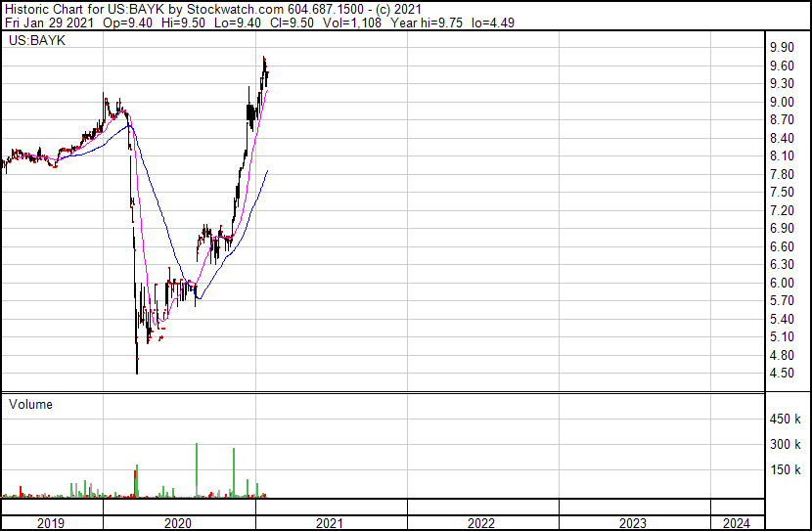Click the 9.90 price axis value
The height and width of the screenshot is (531, 812).
click(782, 47)
